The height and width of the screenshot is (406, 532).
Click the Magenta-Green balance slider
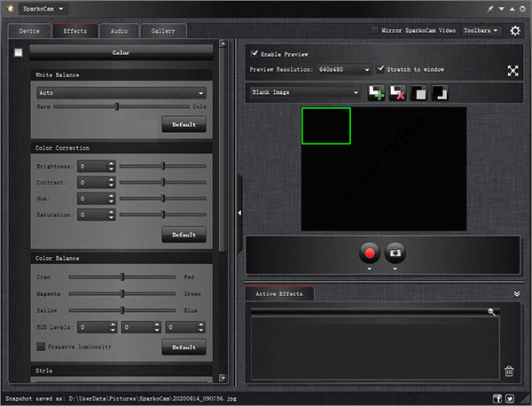(x=122, y=293)
